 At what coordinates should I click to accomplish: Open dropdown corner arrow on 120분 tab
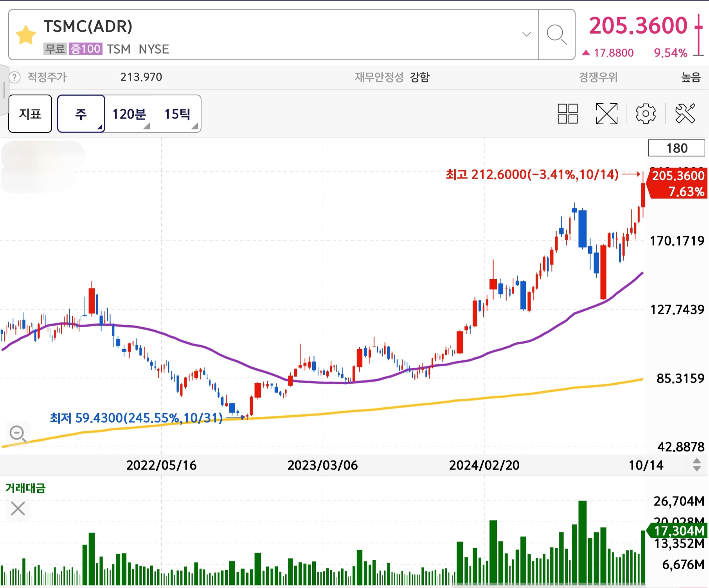[x=147, y=126]
